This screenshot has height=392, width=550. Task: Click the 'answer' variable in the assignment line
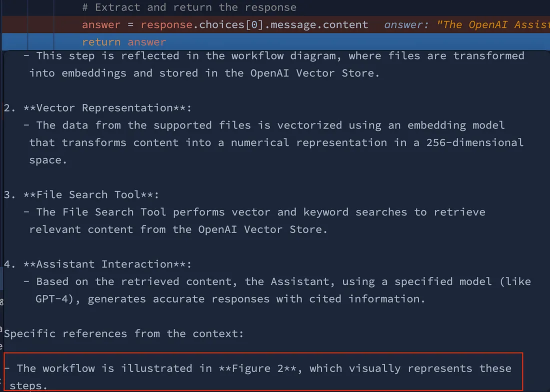(x=101, y=25)
